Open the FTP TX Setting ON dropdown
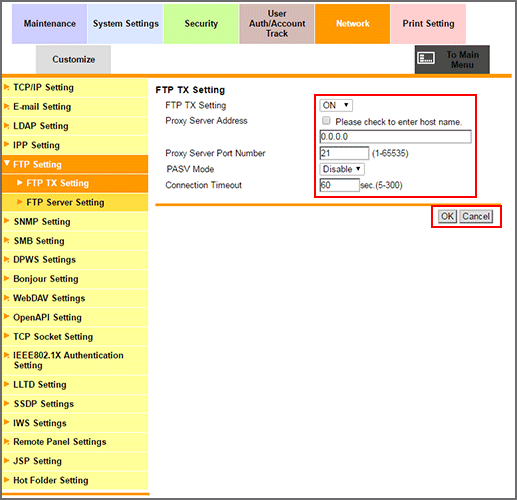Screen dimensions: 517x500 click(336, 105)
